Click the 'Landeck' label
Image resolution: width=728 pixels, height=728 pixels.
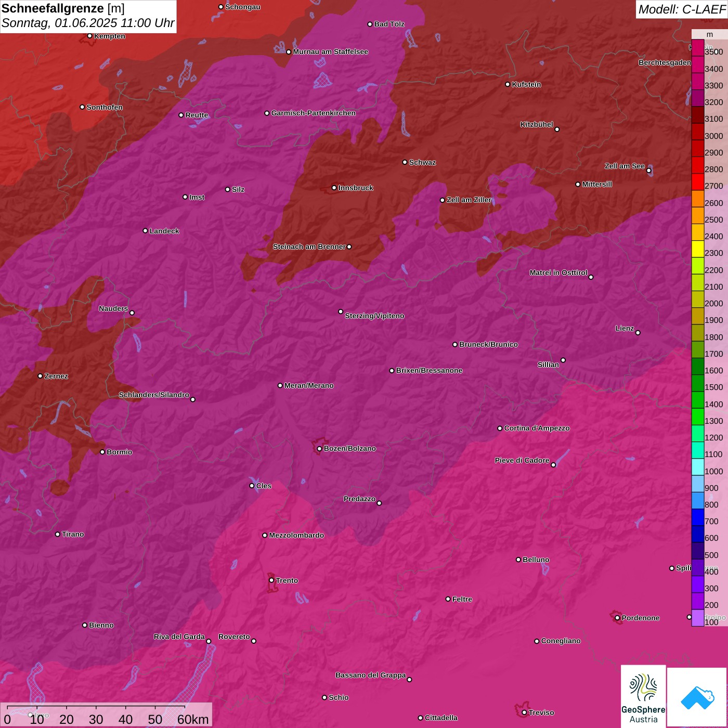(164, 231)
